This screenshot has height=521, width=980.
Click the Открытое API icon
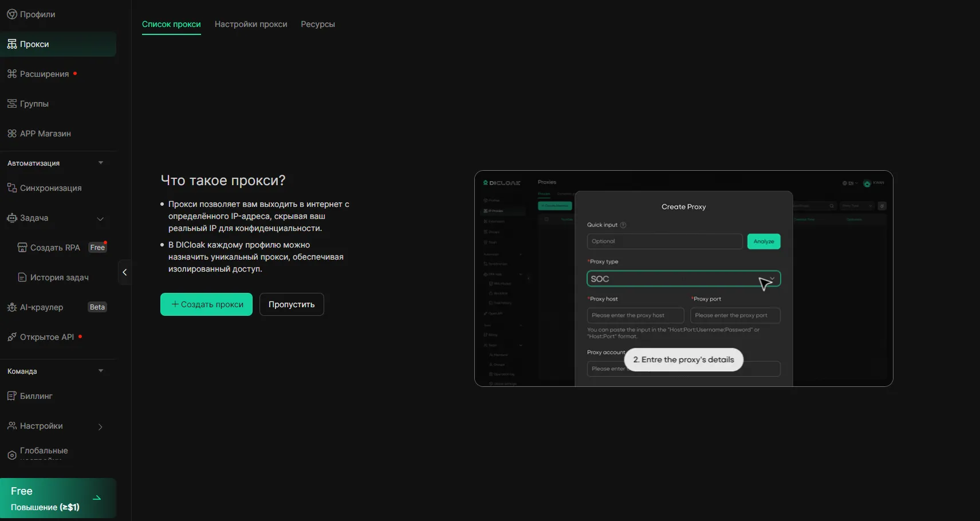pyautogui.click(x=11, y=337)
